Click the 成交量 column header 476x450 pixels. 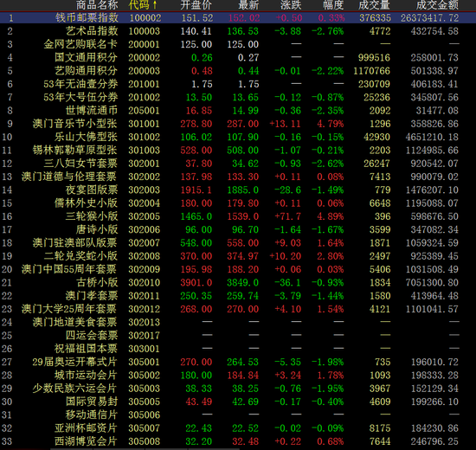click(374, 5)
